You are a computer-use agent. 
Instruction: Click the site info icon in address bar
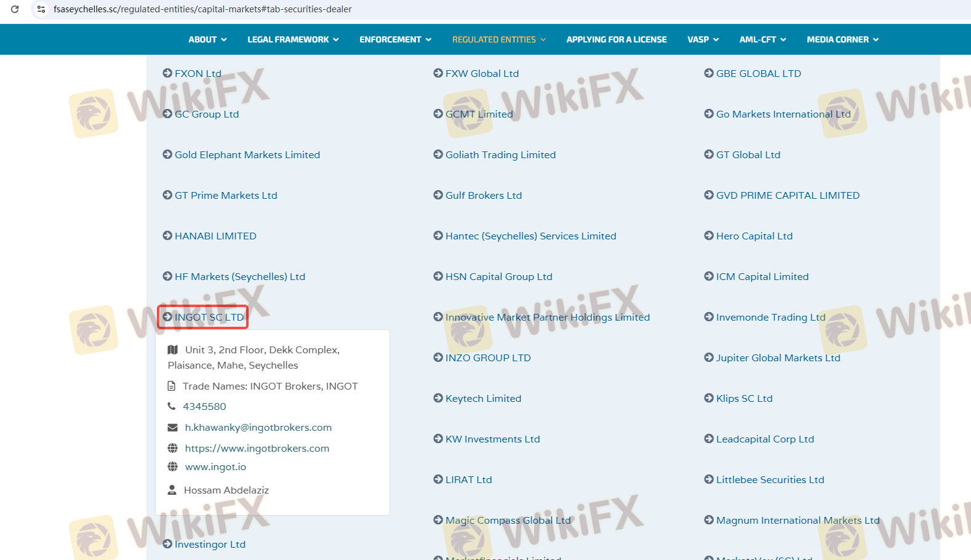pos(41,9)
